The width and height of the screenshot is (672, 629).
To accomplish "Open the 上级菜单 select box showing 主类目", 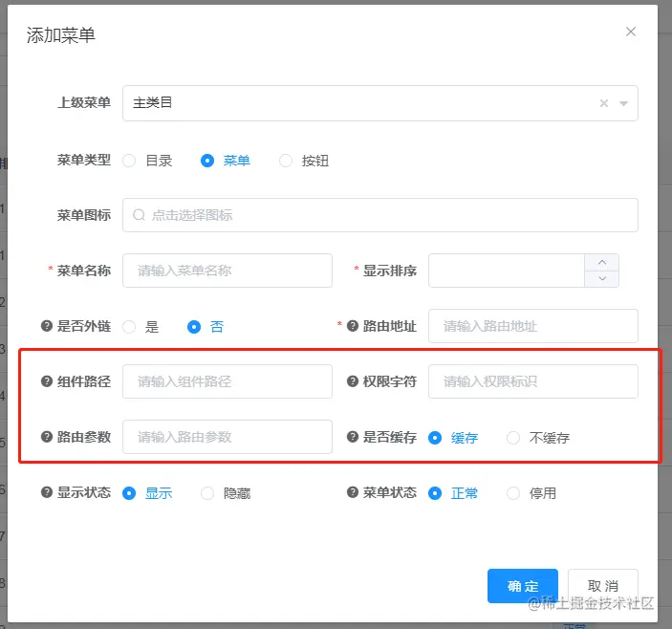I will point(380,103).
